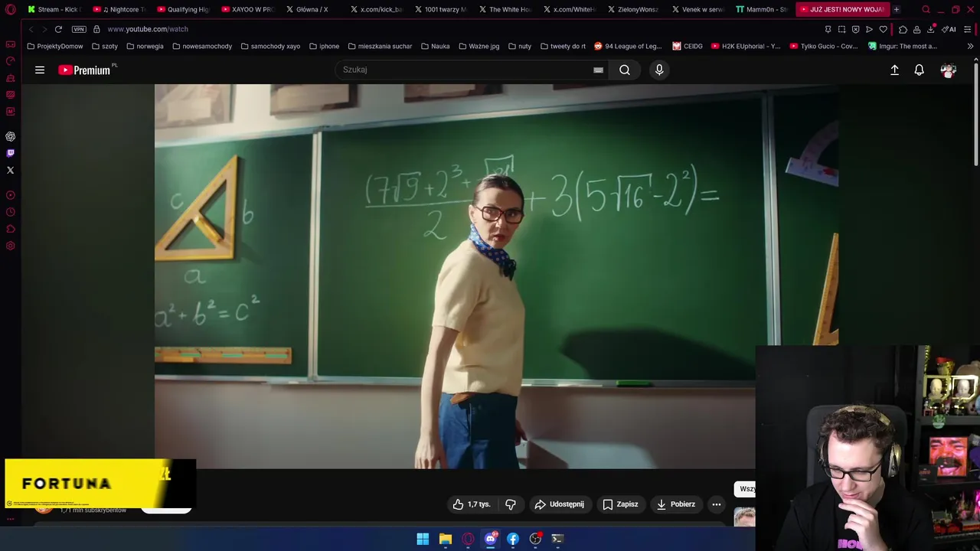Open the YouTube upload/create icon
Viewport: 980px width, 551px height.
click(894, 70)
